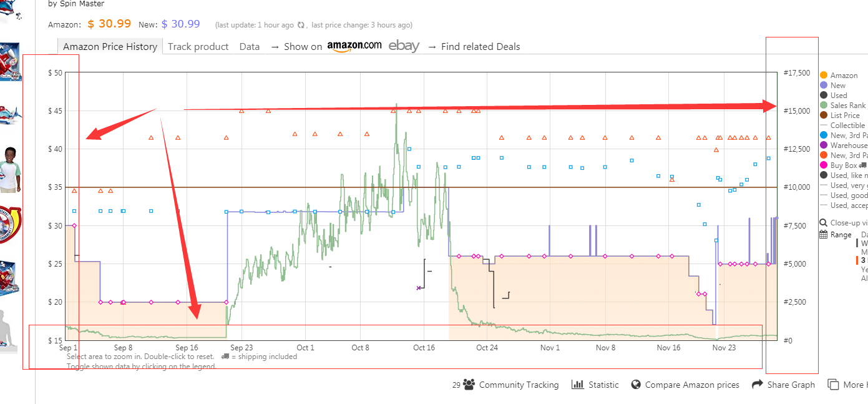Click the Statistic bar chart icon
Image resolution: width=868 pixels, height=404 pixels.
coord(578,385)
